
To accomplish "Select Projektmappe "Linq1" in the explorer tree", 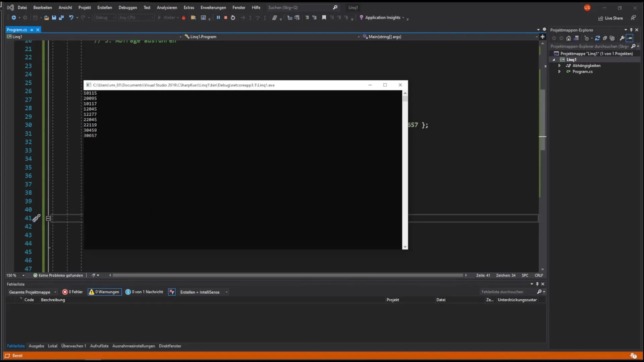I will click(x=596, y=54).
